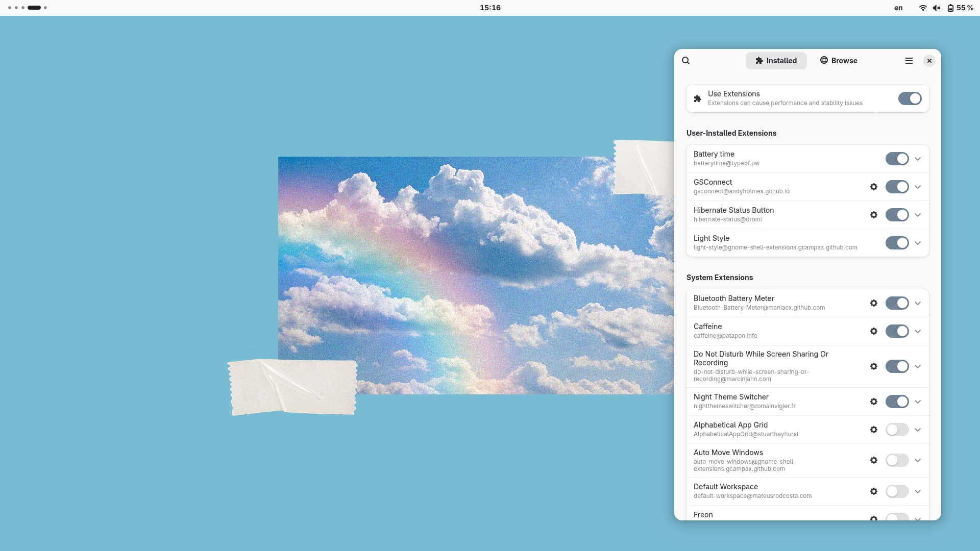Viewport: 980px width, 551px height.
Task: Expand Hibernate Status Button details
Action: point(918,215)
